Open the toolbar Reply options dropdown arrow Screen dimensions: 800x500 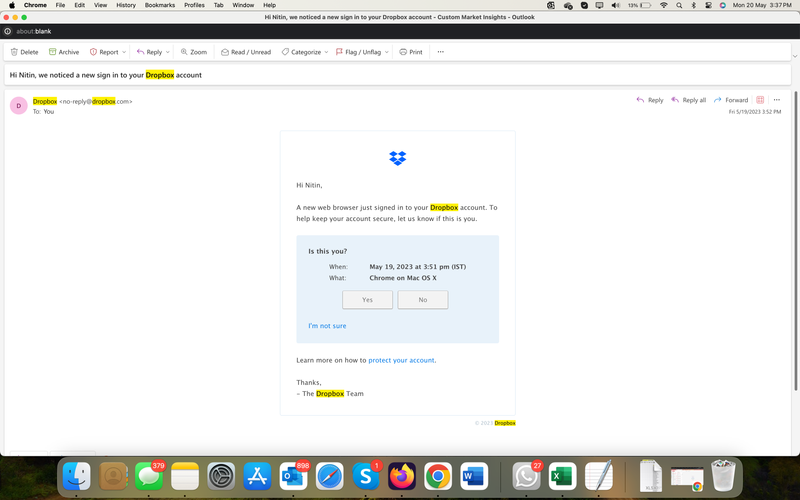coord(168,52)
